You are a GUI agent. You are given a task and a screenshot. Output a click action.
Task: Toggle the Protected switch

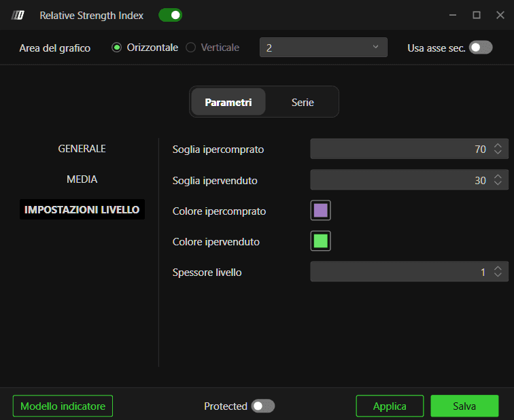[263, 406]
